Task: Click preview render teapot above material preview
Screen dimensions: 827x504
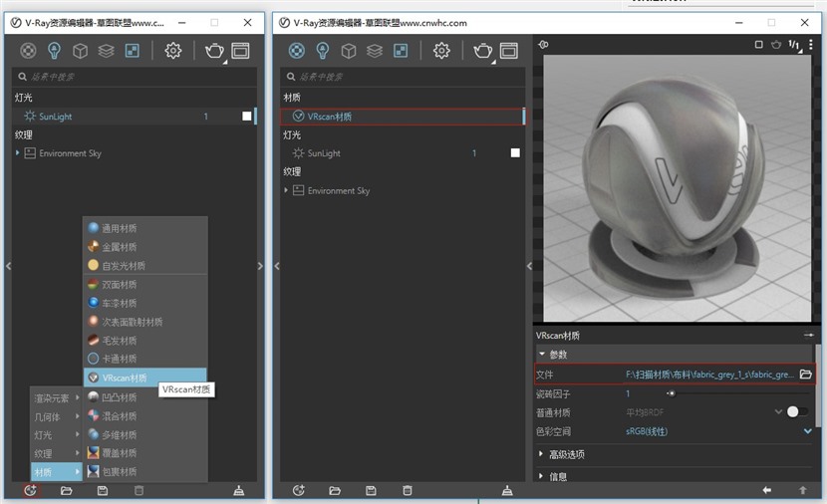Action: (x=776, y=45)
